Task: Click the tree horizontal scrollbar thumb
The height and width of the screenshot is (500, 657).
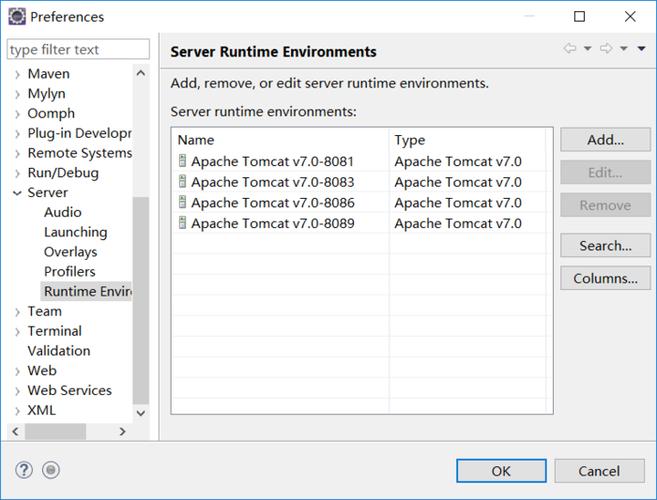Action: tap(56, 431)
